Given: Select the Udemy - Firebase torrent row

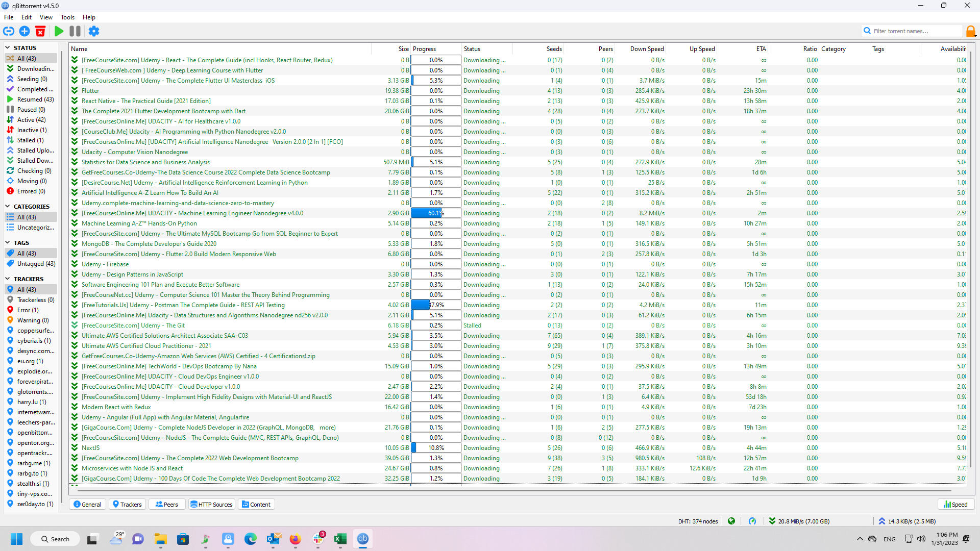Looking at the screenshot, I should click(x=518, y=264).
